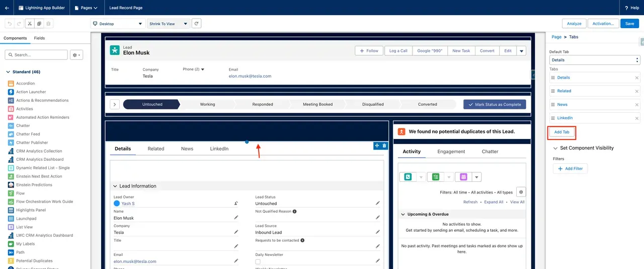Image resolution: width=644 pixels, height=269 pixels.
Task: Select the Chatter Publisher icon
Action: [11, 143]
